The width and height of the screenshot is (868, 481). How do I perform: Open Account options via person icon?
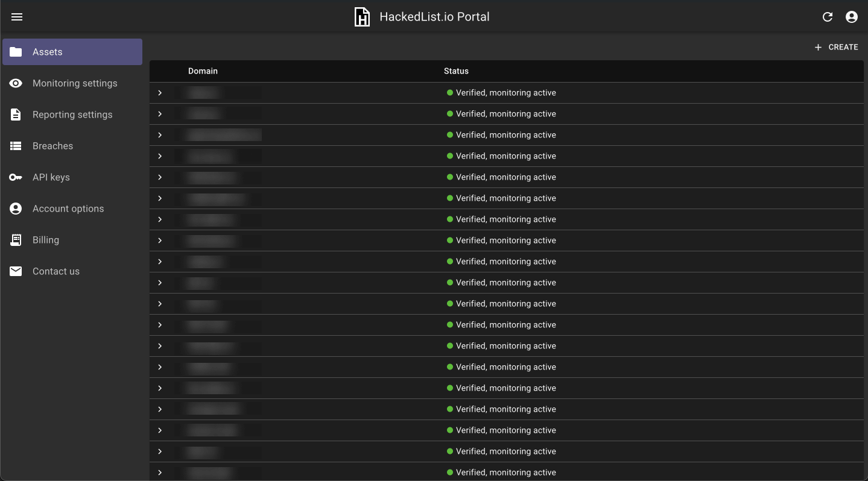[x=16, y=209]
